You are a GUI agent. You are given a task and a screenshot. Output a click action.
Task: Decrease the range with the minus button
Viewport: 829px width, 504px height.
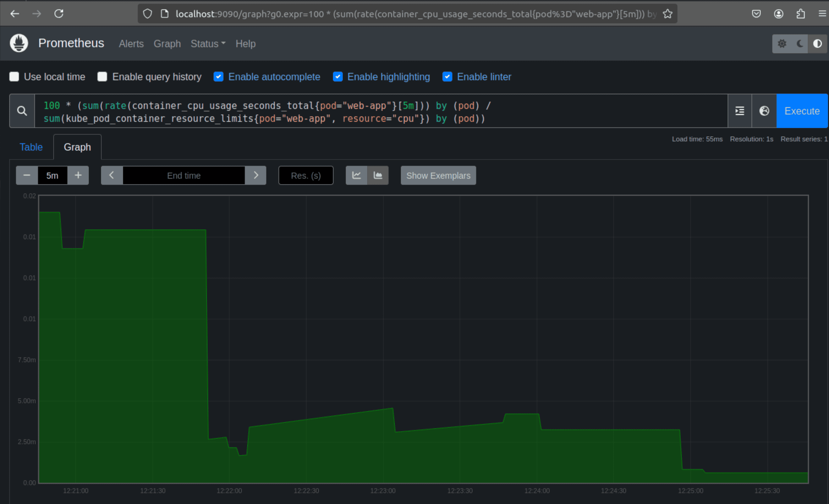pyautogui.click(x=27, y=175)
